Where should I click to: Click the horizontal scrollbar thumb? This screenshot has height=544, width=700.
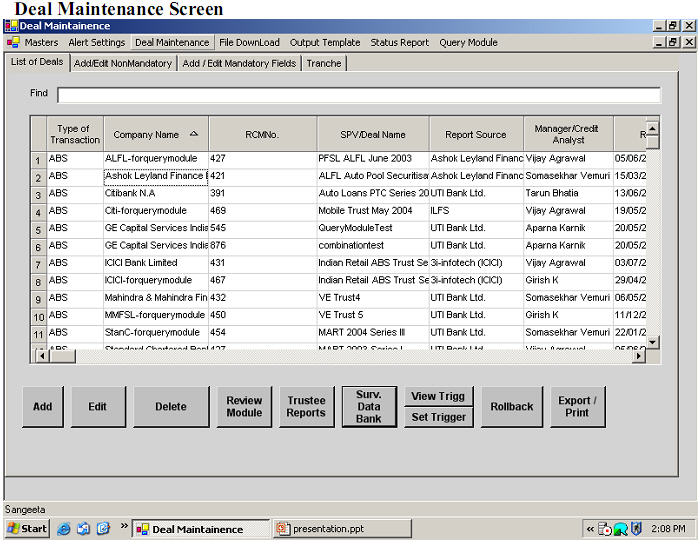pyautogui.click(x=62, y=356)
